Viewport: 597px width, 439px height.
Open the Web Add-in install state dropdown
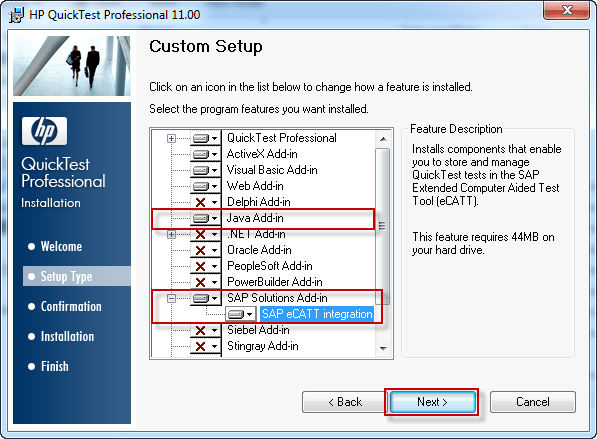pyautogui.click(x=215, y=187)
